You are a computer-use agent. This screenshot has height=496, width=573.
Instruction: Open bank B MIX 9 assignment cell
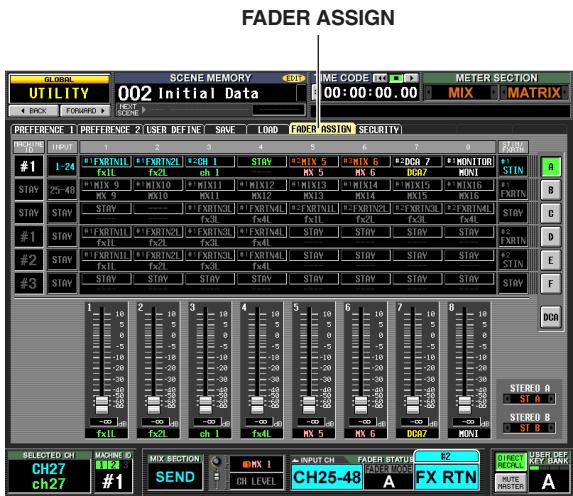click(106, 185)
